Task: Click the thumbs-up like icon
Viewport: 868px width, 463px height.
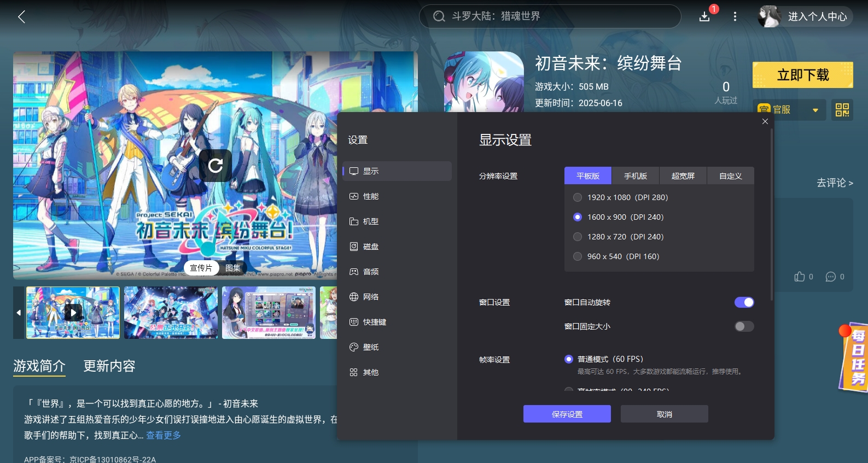Action: (800, 277)
